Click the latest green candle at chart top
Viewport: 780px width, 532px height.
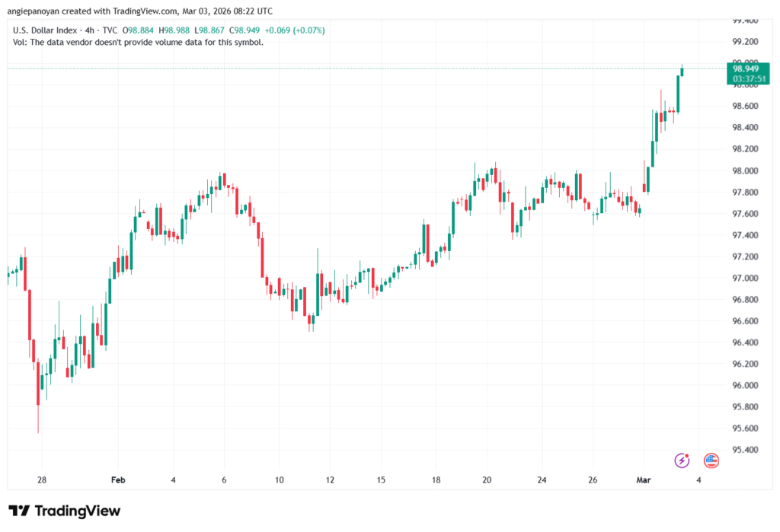[x=682, y=72]
